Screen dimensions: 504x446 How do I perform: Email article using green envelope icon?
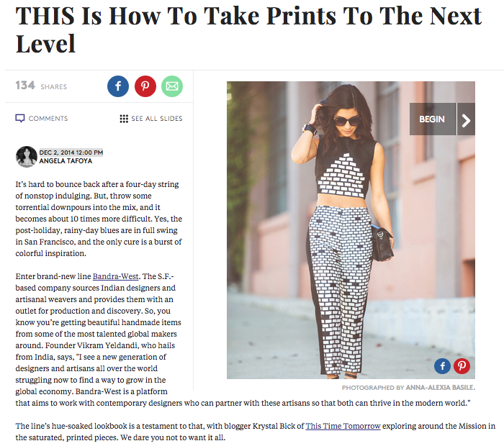pyautogui.click(x=172, y=86)
